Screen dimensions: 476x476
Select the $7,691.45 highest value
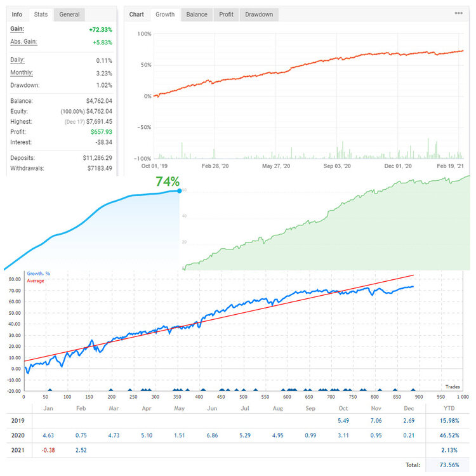coord(99,122)
